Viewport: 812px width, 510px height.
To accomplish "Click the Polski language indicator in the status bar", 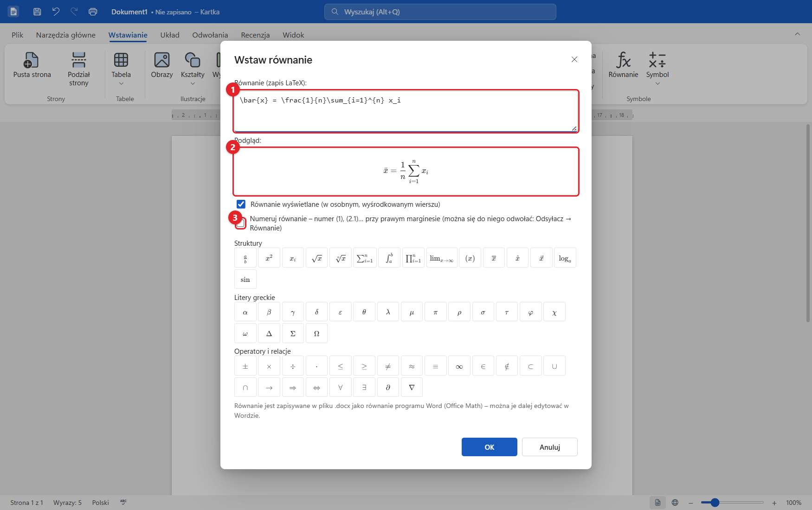I will tap(100, 503).
